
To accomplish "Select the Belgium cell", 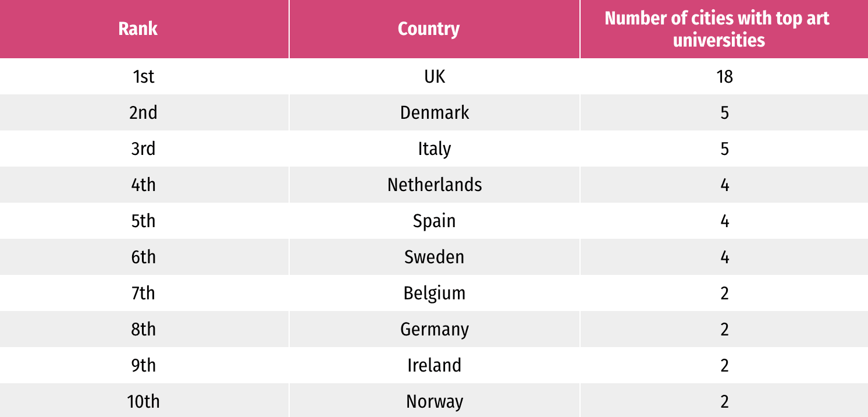I will click(x=435, y=293).
